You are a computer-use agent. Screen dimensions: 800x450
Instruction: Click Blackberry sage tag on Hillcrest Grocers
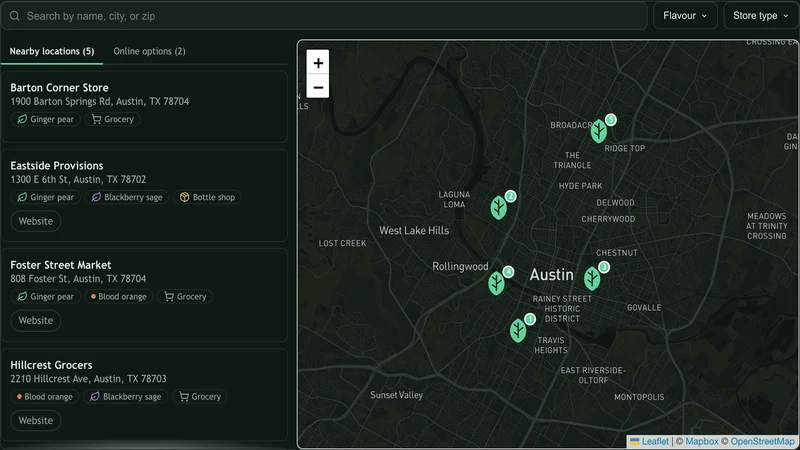click(126, 396)
